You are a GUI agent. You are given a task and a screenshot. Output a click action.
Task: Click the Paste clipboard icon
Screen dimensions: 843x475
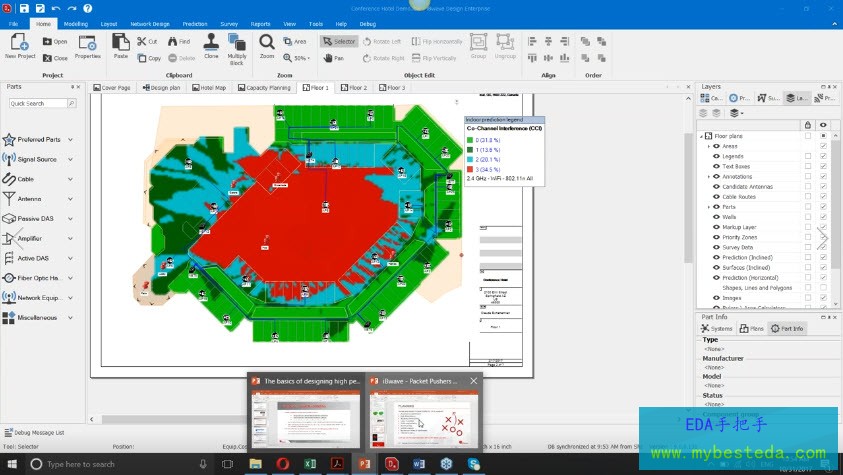(121, 44)
